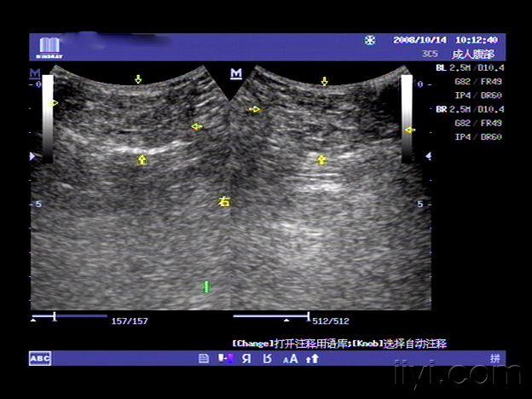532x399 pixels.
Task: Click the ABC annotation mode icon
Action: [x=40, y=358]
